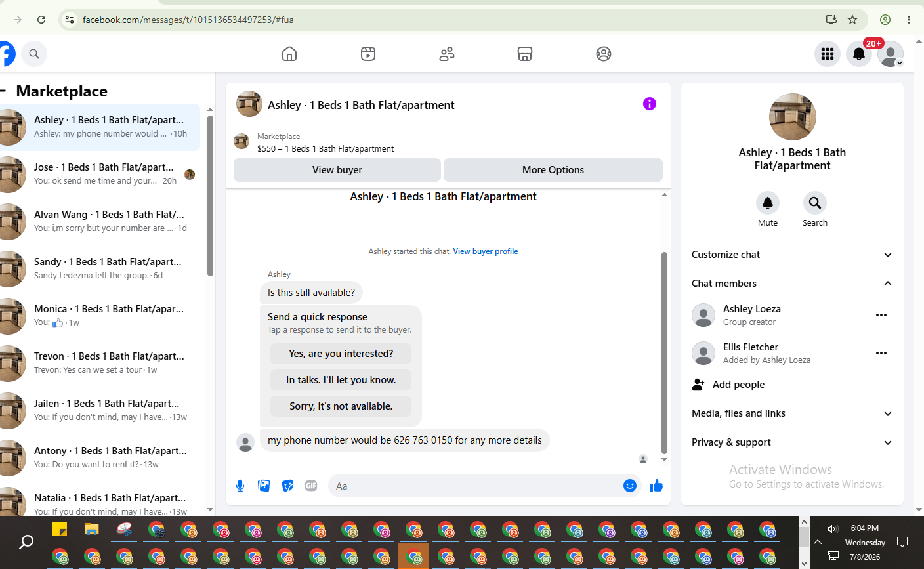Go to Facebook Home feed
The height and width of the screenshot is (569, 924).
[289, 54]
